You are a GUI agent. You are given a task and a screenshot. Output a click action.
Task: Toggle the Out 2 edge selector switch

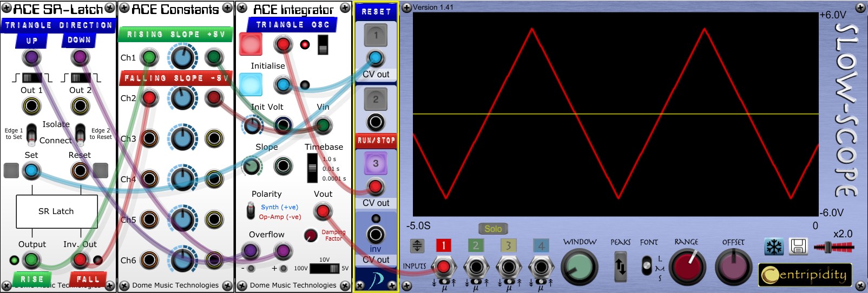pyautogui.click(x=80, y=78)
